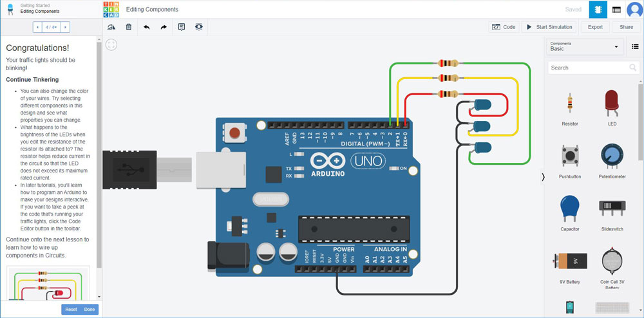Collapse the components side panel
Viewport: 644px width, 318px height.
tap(543, 177)
